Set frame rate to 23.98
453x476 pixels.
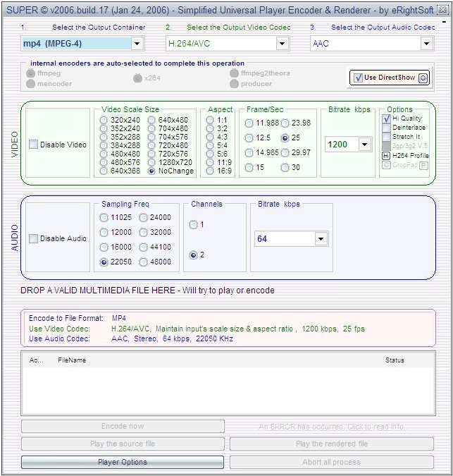(x=285, y=123)
